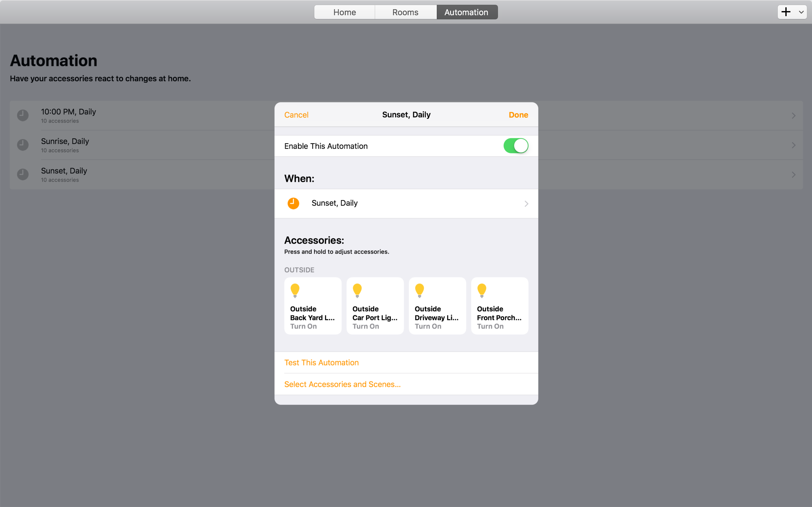Click Done to save the automation
Screen dimensions: 812x507
coord(518,114)
